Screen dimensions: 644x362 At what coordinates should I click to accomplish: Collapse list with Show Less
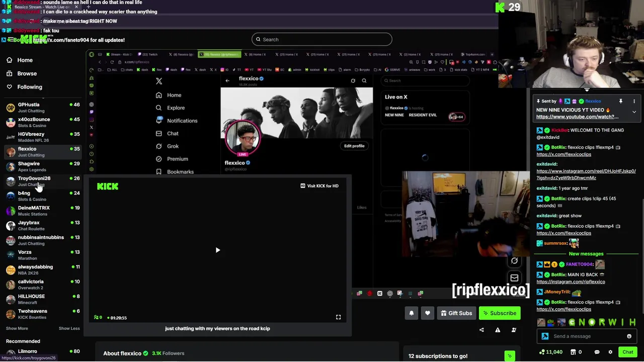69,328
